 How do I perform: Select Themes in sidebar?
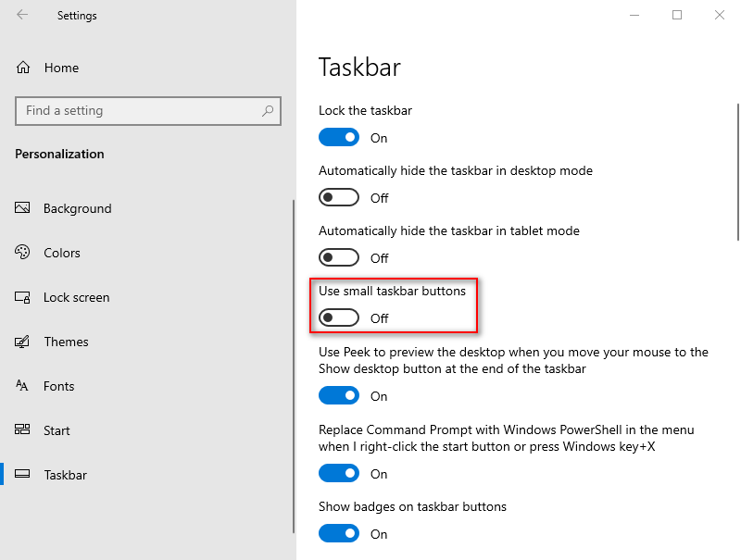66,342
